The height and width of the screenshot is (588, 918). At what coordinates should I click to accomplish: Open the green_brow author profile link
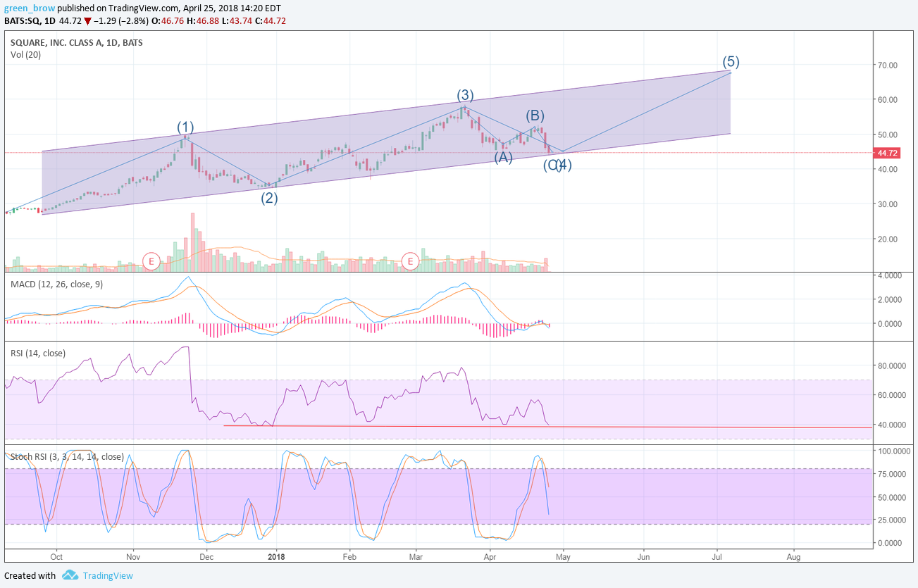tap(30, 7)
